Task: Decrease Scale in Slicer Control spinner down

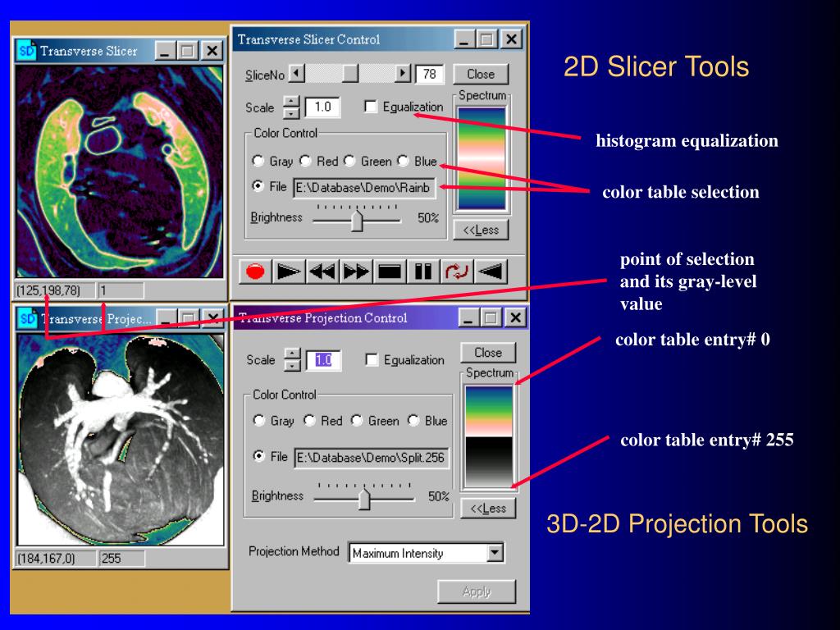Action: click(x=291, y=113)
